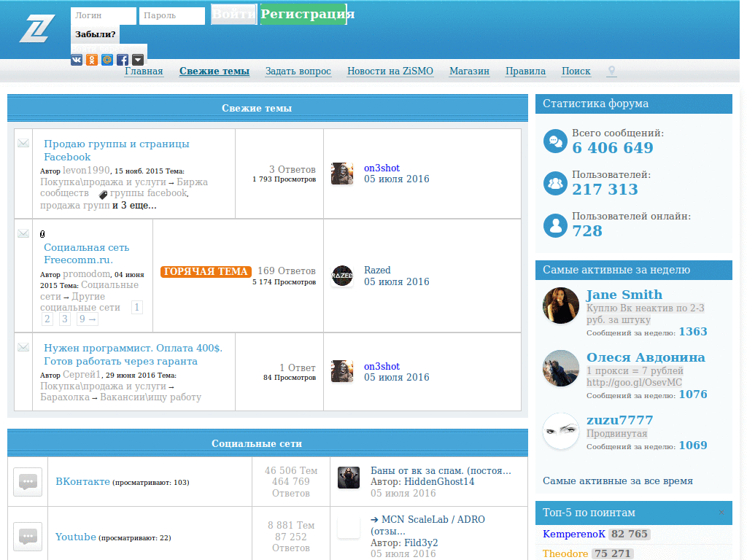Open Правила menu item
The image size is (747, 560).
(x=525, y=71)
